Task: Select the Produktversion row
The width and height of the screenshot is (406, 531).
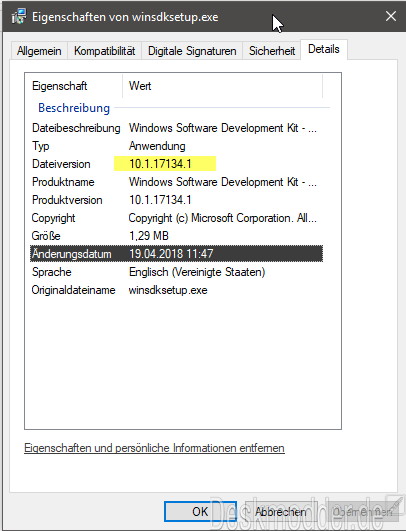Action: 176,200
